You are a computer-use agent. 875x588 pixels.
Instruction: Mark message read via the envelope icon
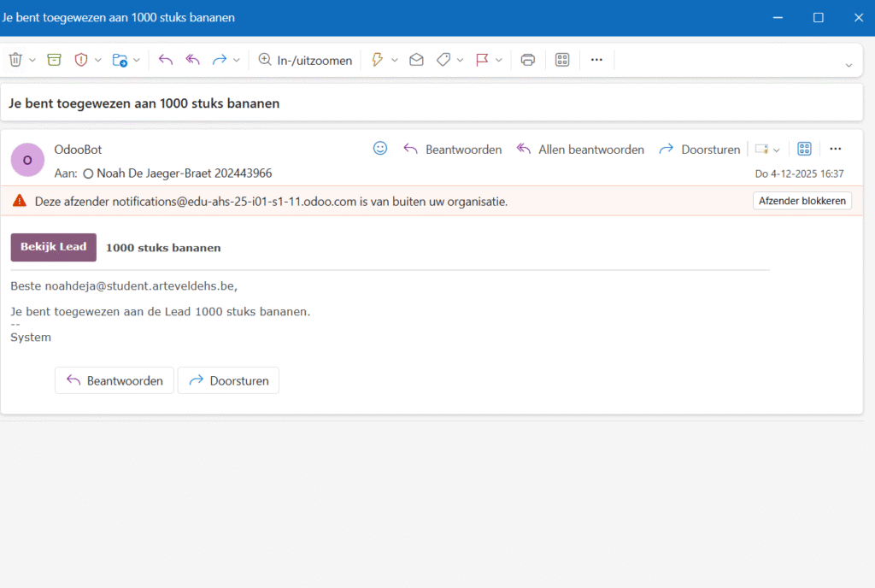point(416,60)
